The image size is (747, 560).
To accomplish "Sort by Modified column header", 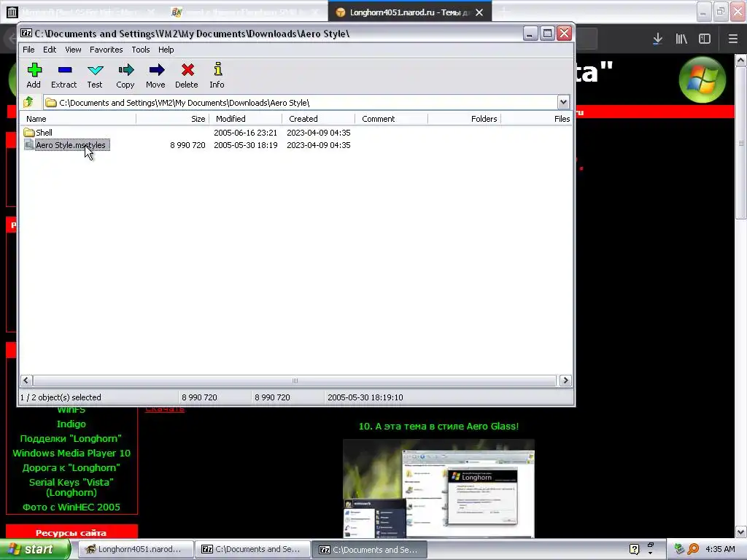I will point(245,119).
